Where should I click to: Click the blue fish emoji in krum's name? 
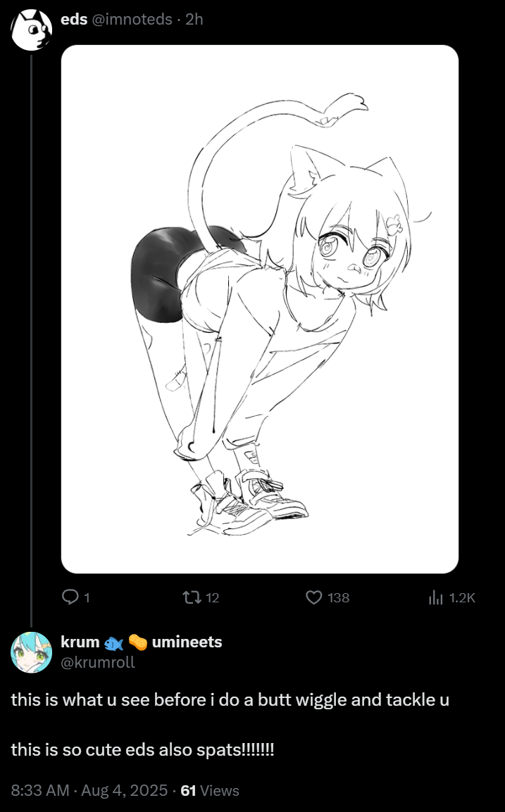[x=113, y=642]
